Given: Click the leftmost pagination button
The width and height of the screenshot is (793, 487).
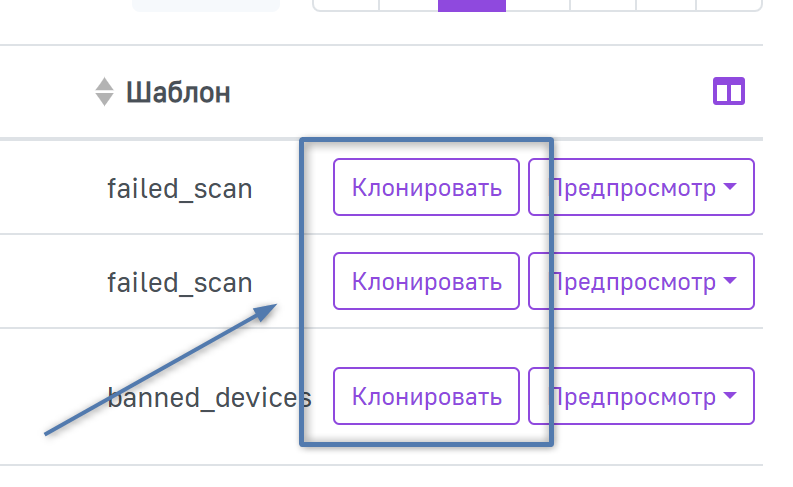Looking at the screenshot, I should (x=346, y=4).
